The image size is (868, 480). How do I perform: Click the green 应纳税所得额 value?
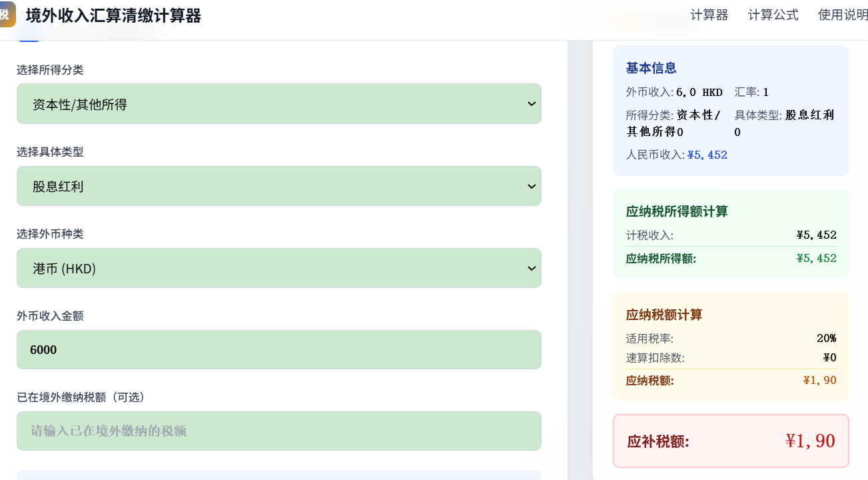(816, 258)
